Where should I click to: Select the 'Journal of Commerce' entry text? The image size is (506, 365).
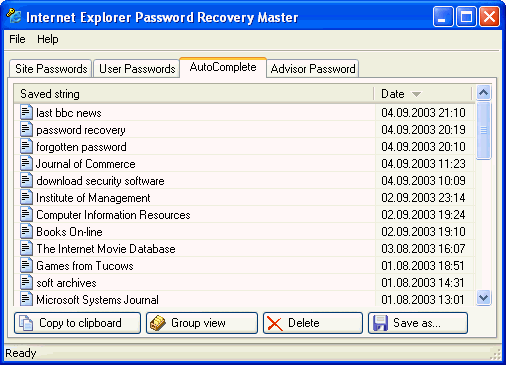click(86, 164)
